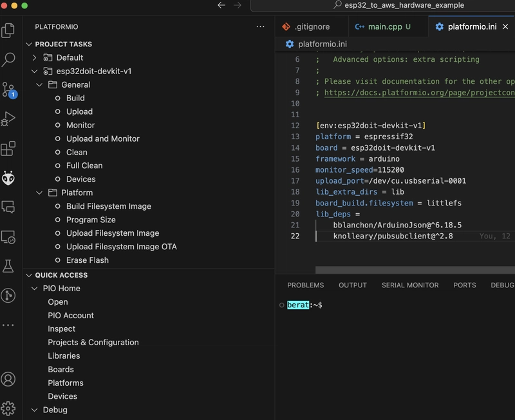
Task: Open Run and Debug view
Action: point(8,119)
